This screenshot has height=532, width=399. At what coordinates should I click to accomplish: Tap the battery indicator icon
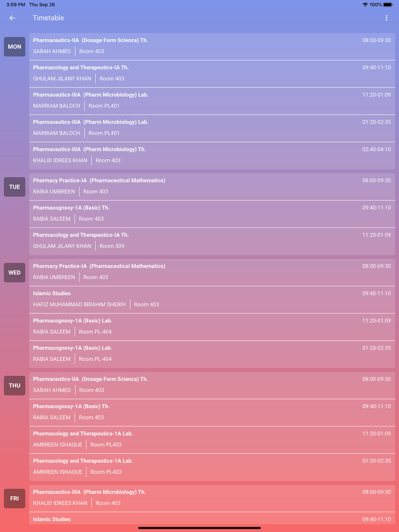pos(388,4)
